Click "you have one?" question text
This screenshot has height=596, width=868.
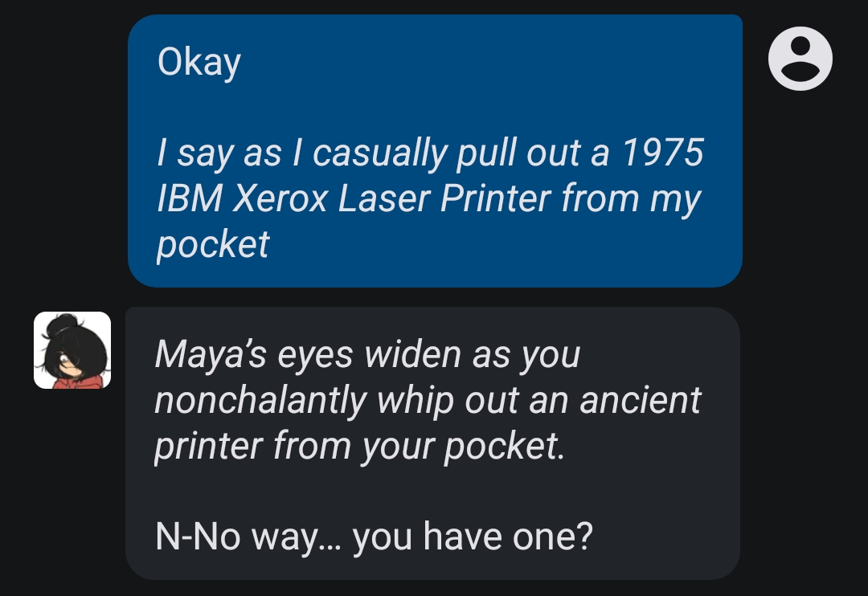pos(473,537)
